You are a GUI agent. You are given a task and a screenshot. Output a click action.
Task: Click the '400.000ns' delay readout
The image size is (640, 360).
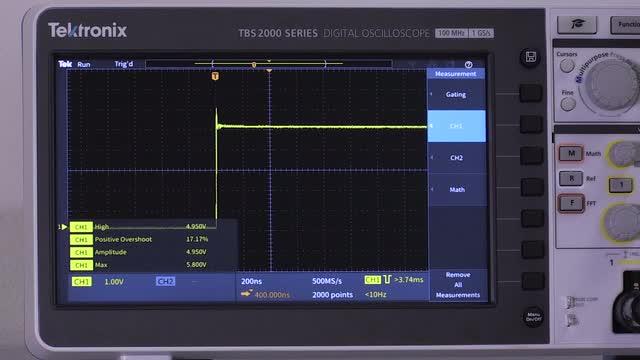pyautogui.click(x=272, y=295)
